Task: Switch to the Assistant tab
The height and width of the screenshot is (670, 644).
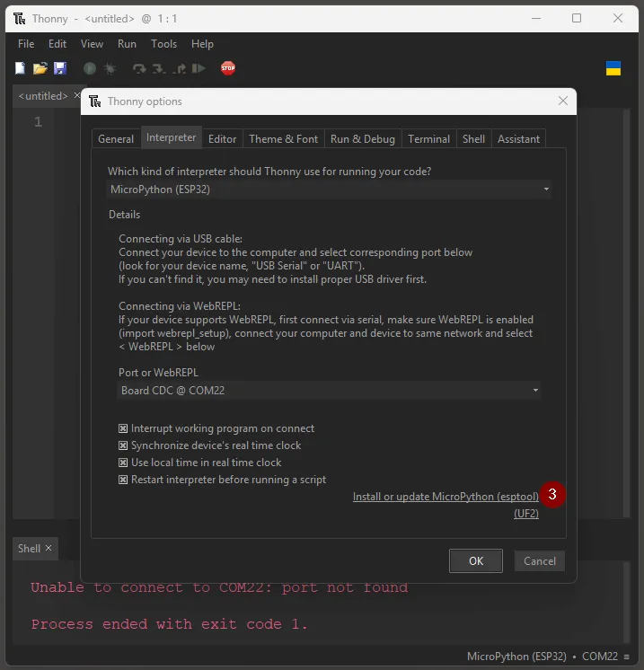Action: pyautogui.click(x=518, y=139)
